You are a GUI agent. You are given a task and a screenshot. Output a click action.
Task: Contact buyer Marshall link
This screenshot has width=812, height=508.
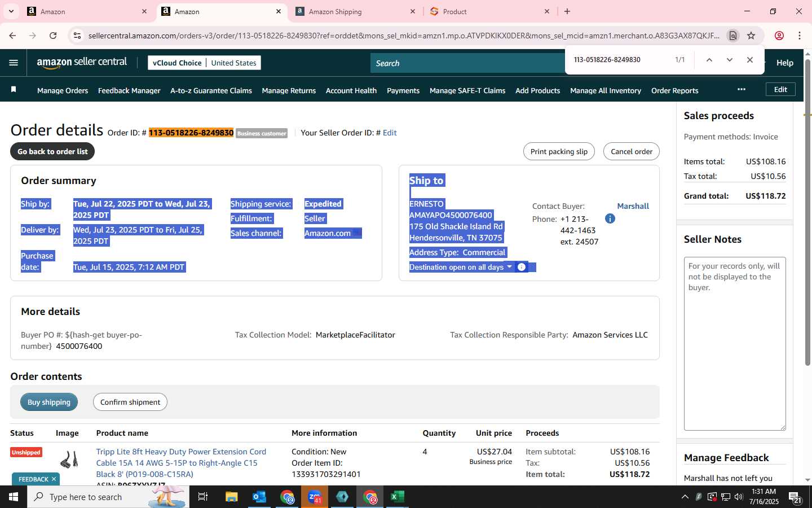(633, 206)
